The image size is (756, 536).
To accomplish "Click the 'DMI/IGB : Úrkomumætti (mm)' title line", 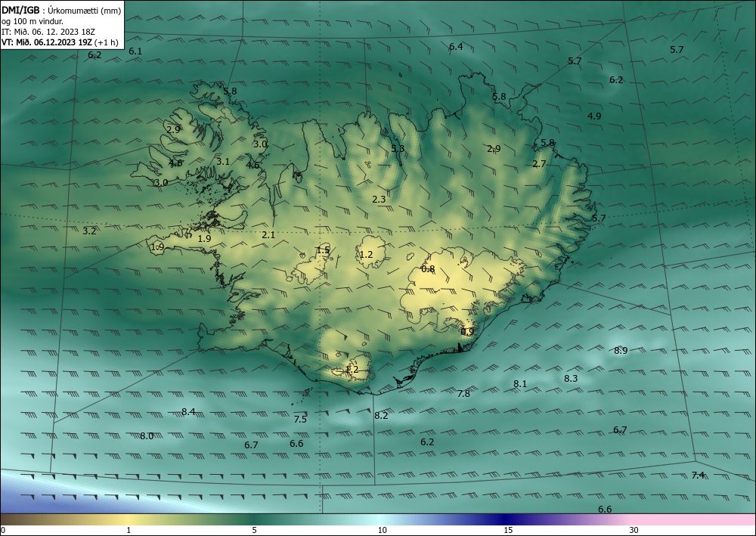I will (61, 10).
